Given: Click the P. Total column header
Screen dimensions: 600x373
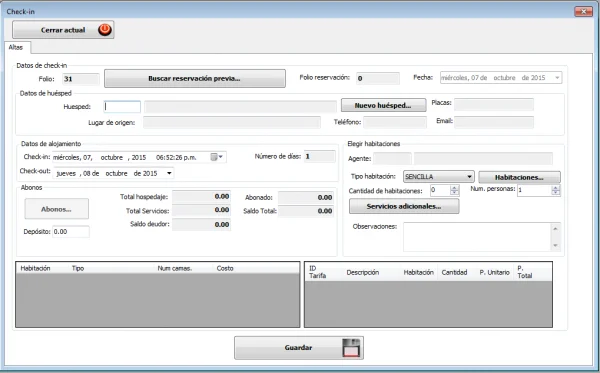Looking at the screenshot, I should (x=525, y=272).
